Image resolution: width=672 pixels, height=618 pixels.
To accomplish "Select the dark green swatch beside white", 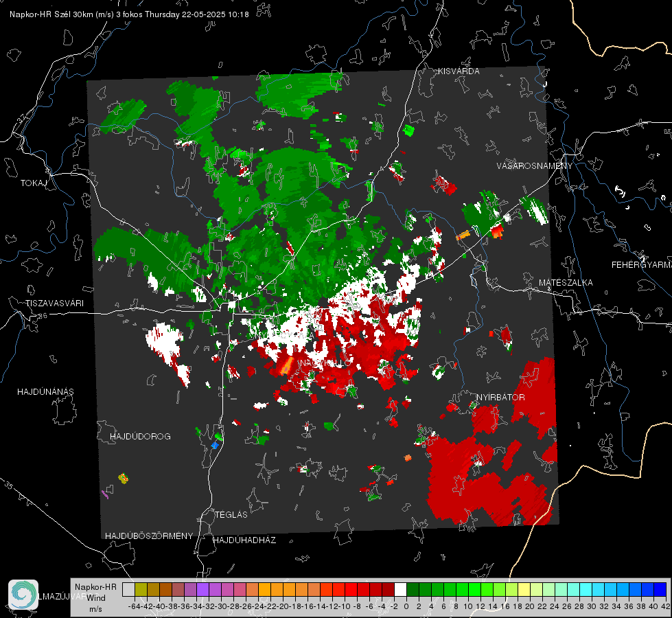I will [413, 589].
